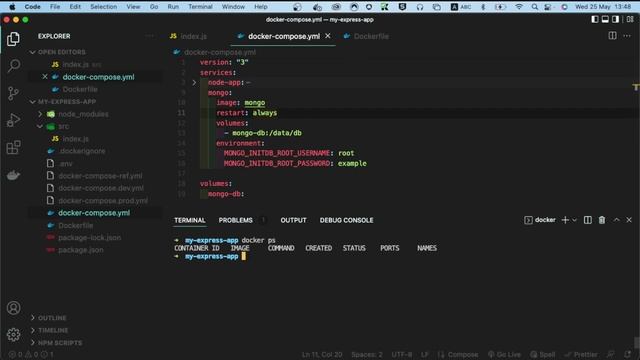Open macOS Spotlight search icon
640x360 pixels.
535,7
